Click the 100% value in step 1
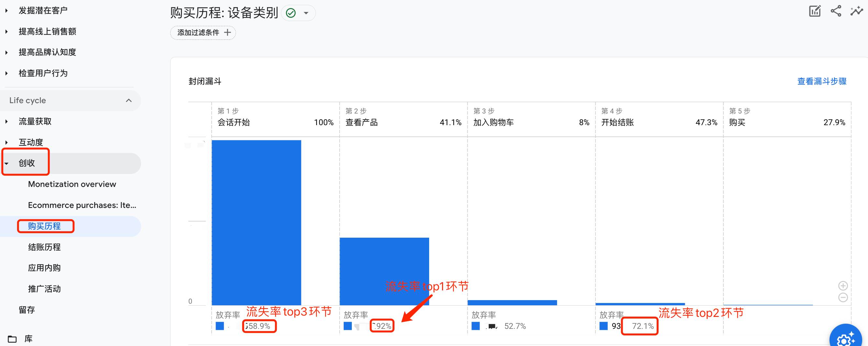Image resolution: width=868 pixels, height=346 pixels. pyautogui.click(x=324, y=123)
